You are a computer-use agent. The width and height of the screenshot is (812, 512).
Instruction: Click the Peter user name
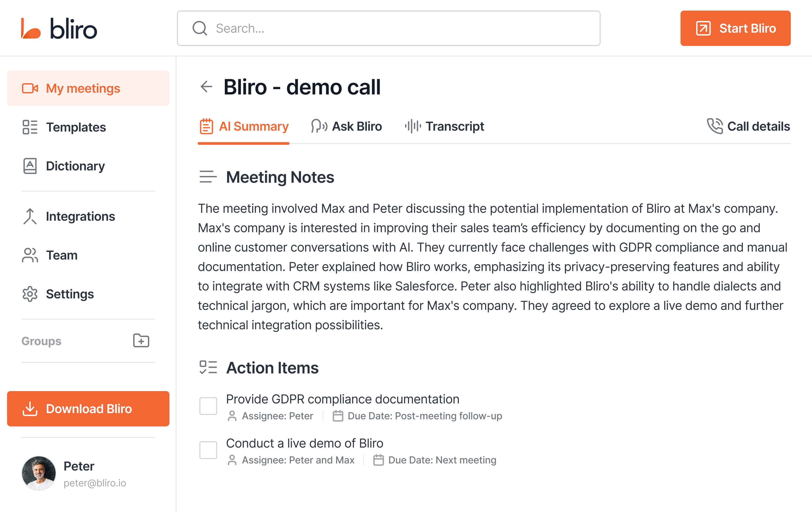pyautogui.click(x=79, y=466)
